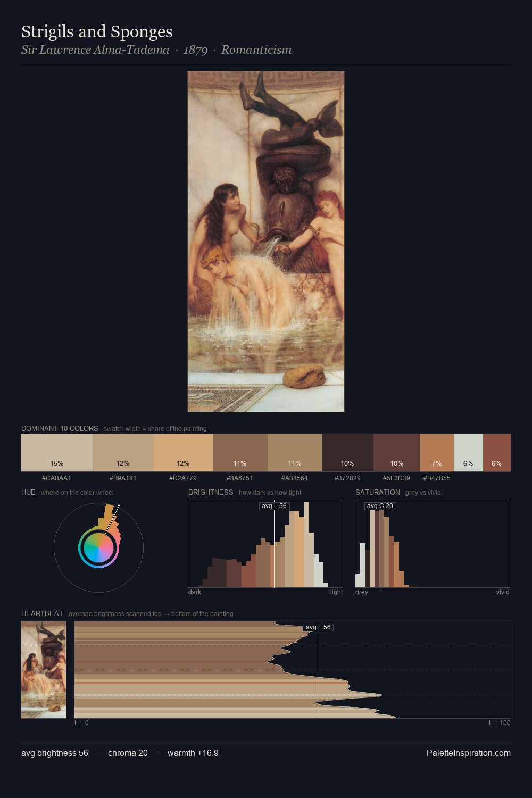
Task: Select the #8A6751 11% swatch
Action: point(240,453)
